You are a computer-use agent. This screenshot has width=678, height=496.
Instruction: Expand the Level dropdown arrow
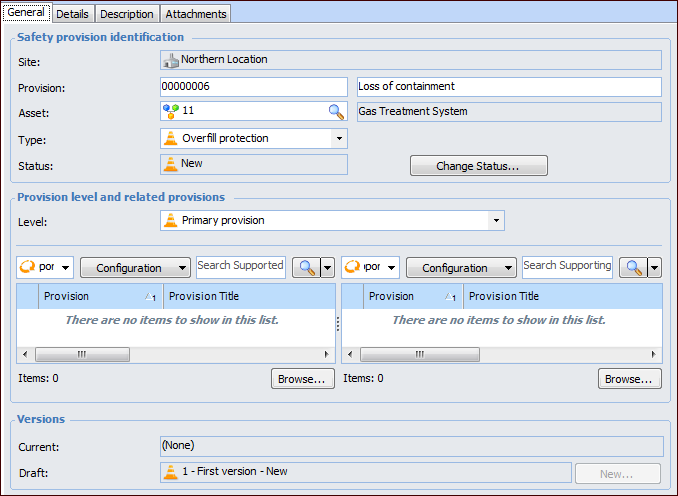click(x=496, y=221)
